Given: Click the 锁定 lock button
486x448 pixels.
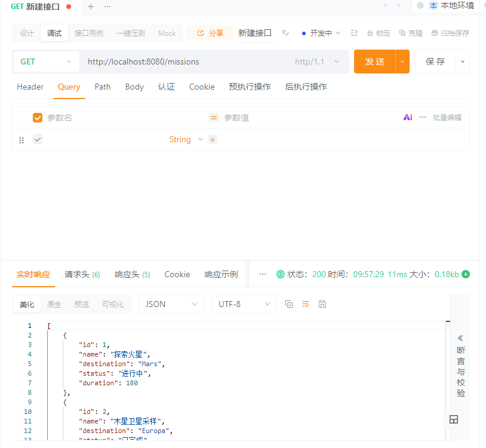Looking at the screenshot, I should click(x=379, y=33).
